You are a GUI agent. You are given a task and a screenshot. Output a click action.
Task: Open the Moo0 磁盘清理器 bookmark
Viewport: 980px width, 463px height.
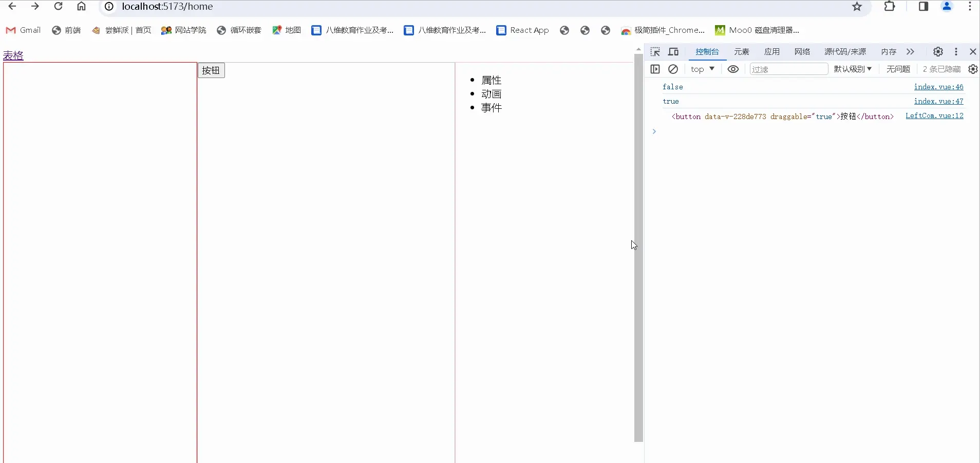tap(757, 30)
